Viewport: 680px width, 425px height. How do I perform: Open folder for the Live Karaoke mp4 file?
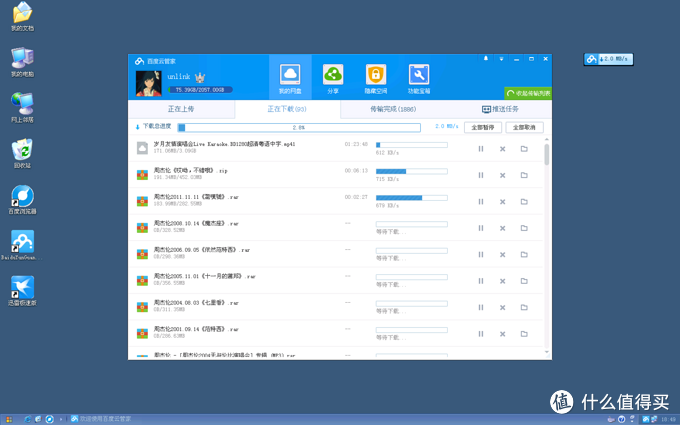coord(524,149)
